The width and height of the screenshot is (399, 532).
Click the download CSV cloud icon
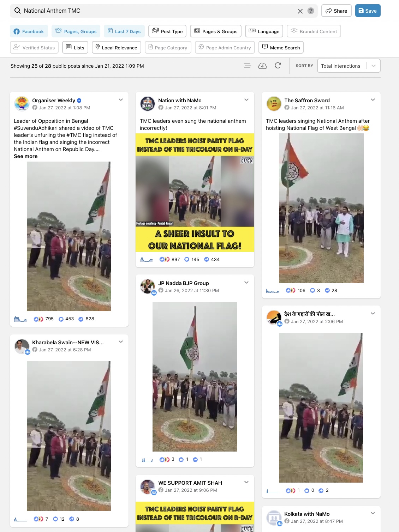(x=262, y=66)
